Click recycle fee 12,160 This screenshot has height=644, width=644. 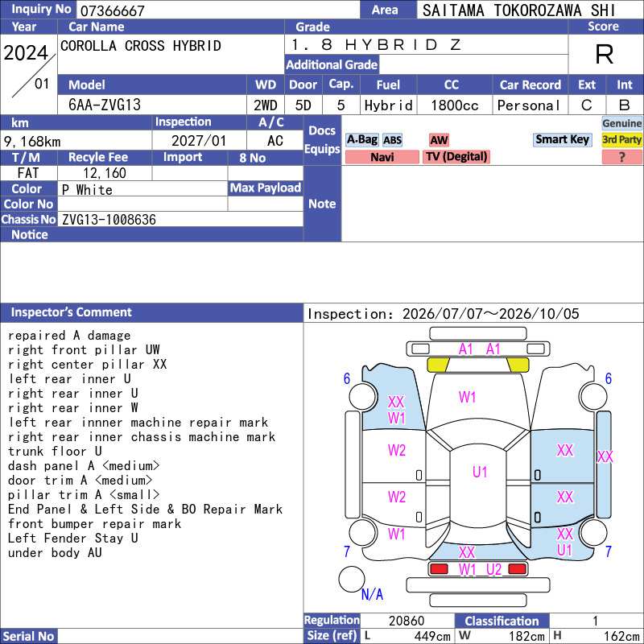(x=105, y=173)
